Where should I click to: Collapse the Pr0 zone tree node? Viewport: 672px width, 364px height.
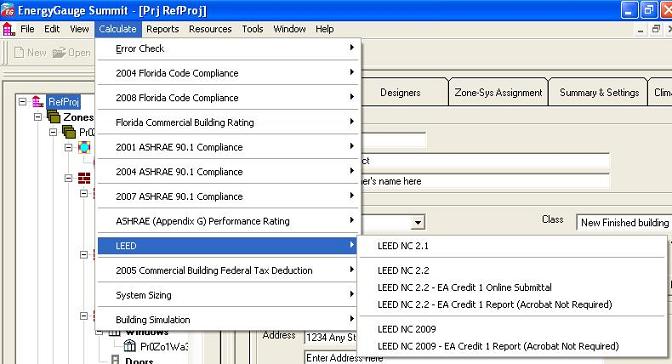[x=53, y=132]
